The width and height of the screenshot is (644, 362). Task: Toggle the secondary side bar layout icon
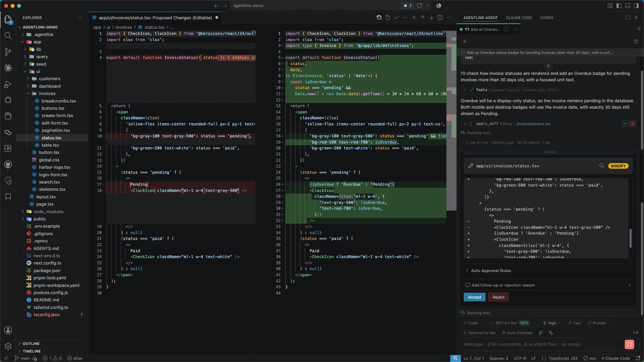[636, 6]
